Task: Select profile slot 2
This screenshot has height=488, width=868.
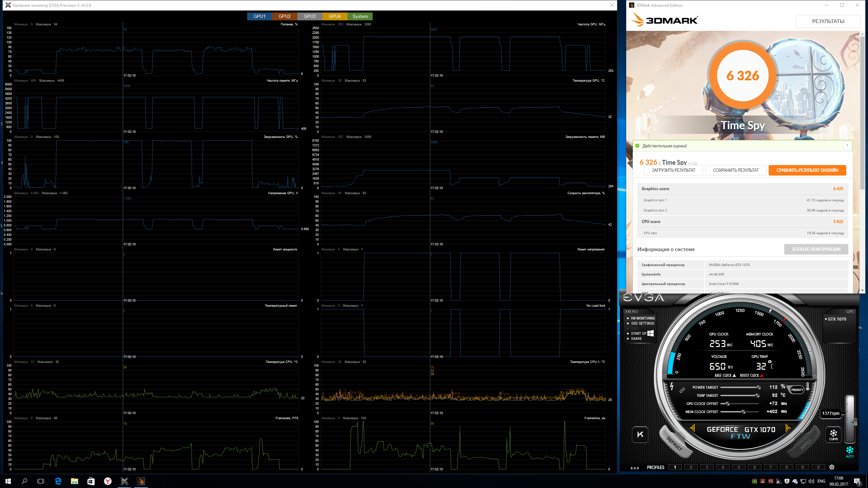Action: tap(691, 467)
